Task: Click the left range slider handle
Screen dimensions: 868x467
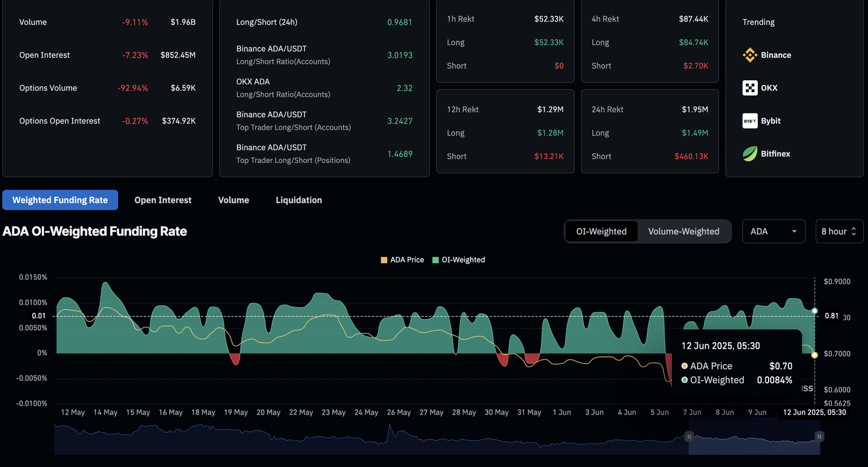Action: click(x=689, y=437)
